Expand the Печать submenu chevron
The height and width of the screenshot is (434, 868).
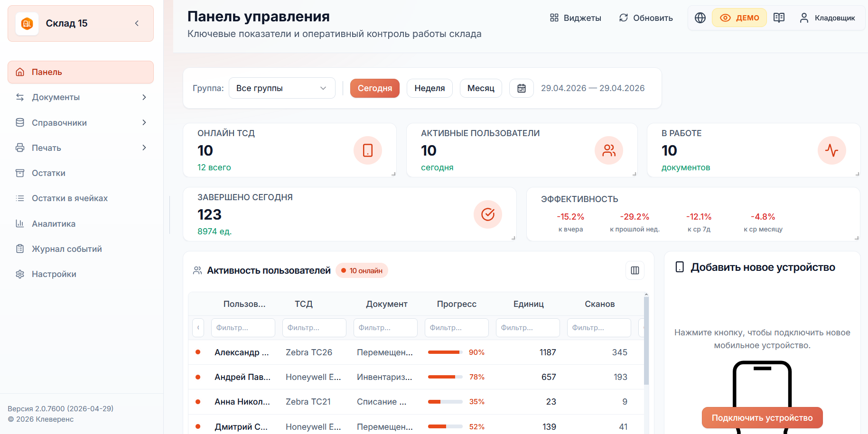[x=144, y=148]
